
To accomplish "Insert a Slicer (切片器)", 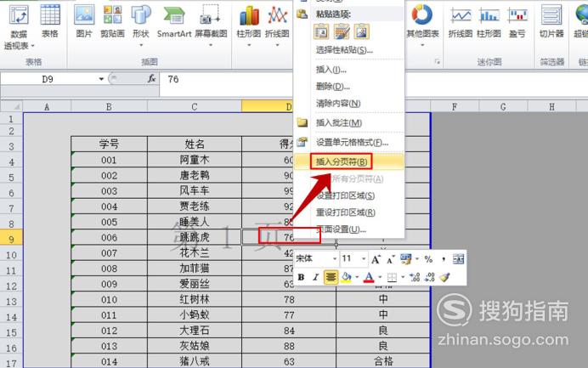I will click(551, 22).
